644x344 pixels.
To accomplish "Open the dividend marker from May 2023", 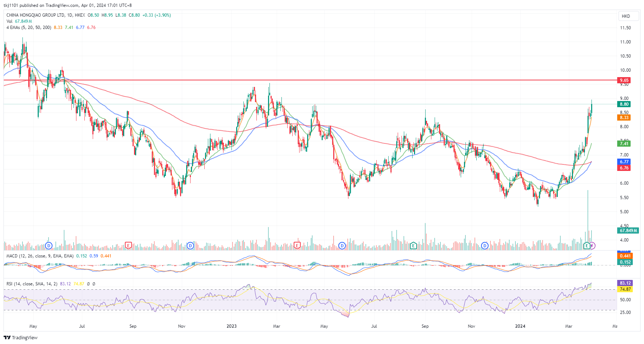I will (x=342, y=246).
